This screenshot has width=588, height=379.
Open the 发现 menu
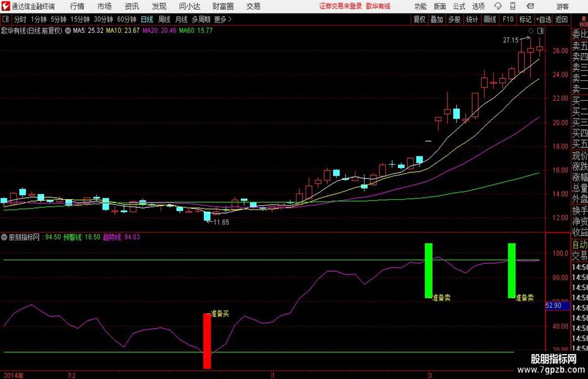point(159,6)
